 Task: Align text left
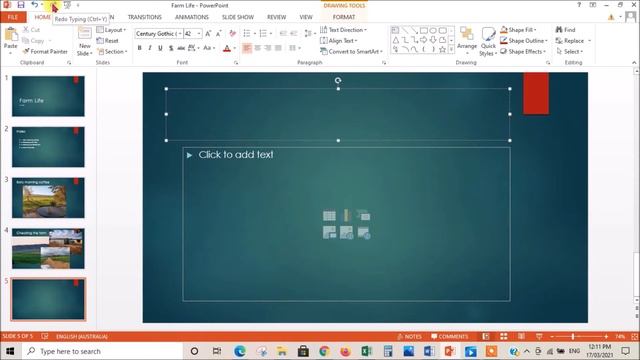tap(247, 48)
